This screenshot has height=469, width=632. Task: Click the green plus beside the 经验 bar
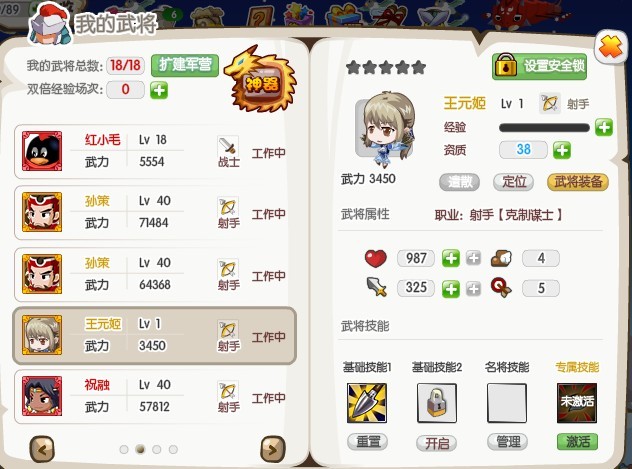tap(603, 127)
